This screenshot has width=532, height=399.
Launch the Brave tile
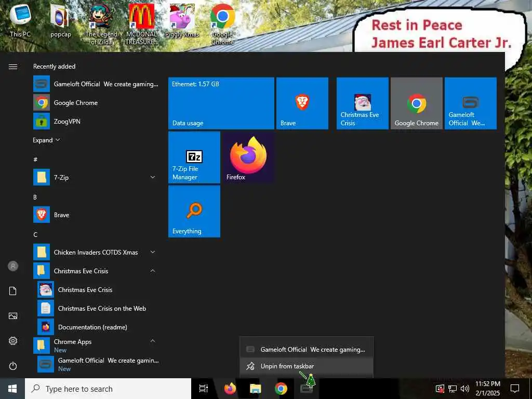click(302, 103)
